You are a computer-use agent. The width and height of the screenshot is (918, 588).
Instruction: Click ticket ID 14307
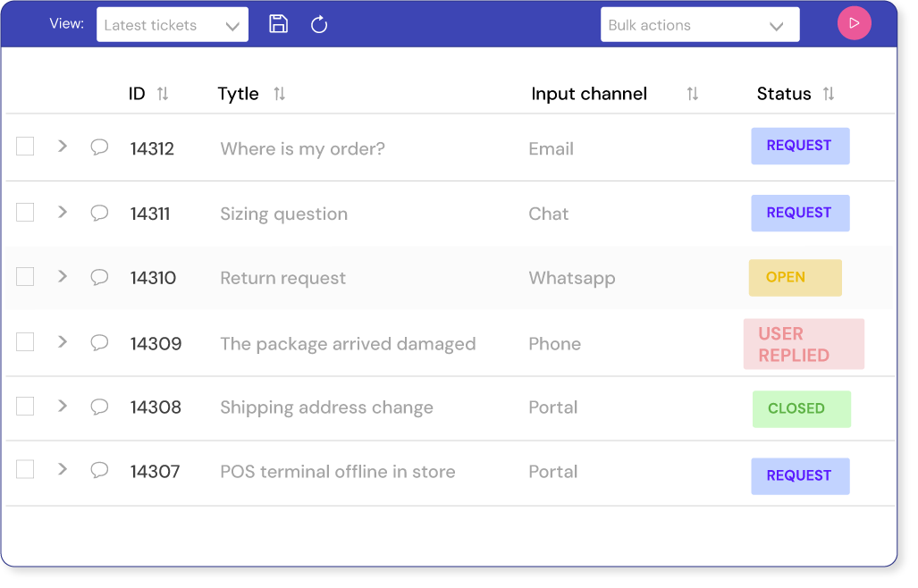(x=155, y=472)
